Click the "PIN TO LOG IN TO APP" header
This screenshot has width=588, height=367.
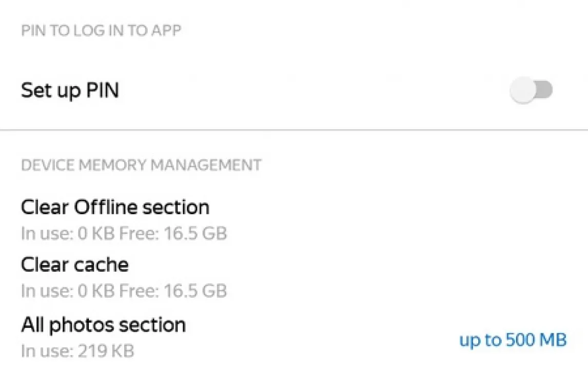101,30
